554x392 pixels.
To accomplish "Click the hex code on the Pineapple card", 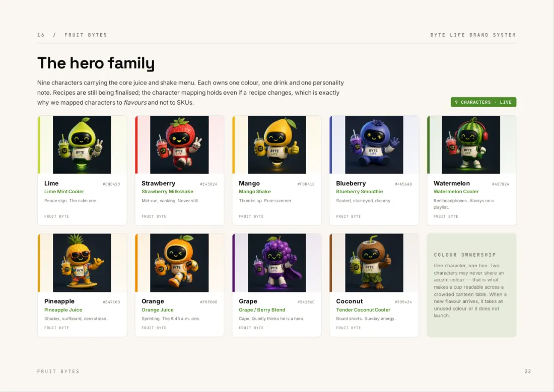I will point(111,302).
